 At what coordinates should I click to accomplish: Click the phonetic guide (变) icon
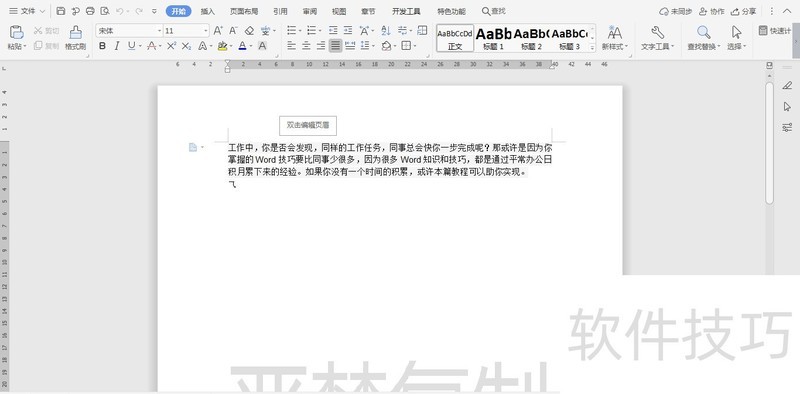[265, 31]
